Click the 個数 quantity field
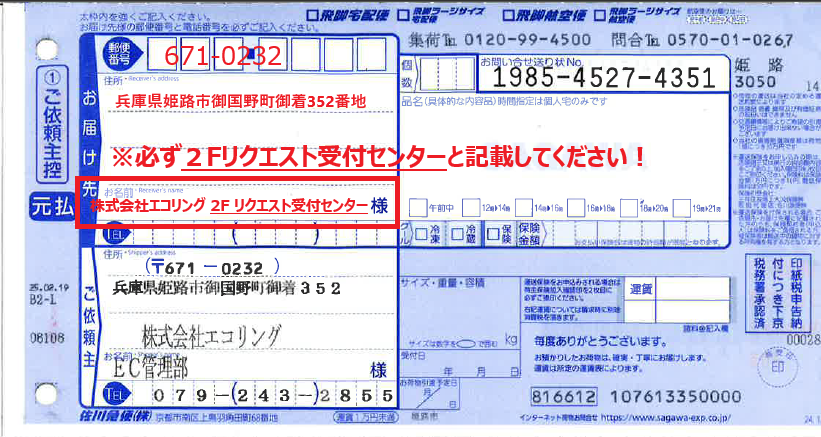The image size is (821, 437). point(447,74)
